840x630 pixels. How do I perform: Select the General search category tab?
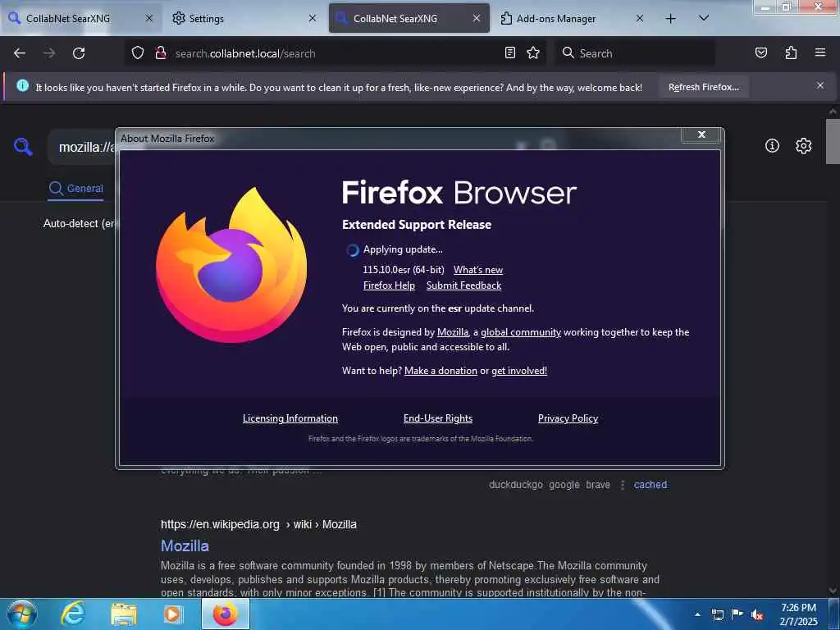click(75, 189)
